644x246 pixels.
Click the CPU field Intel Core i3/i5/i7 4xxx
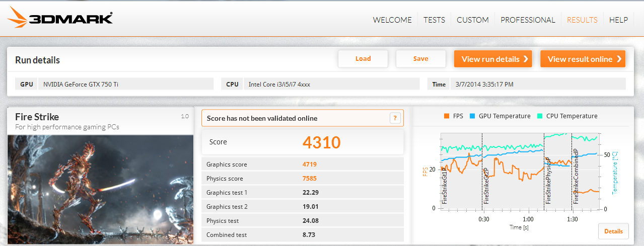coord(331,84)
